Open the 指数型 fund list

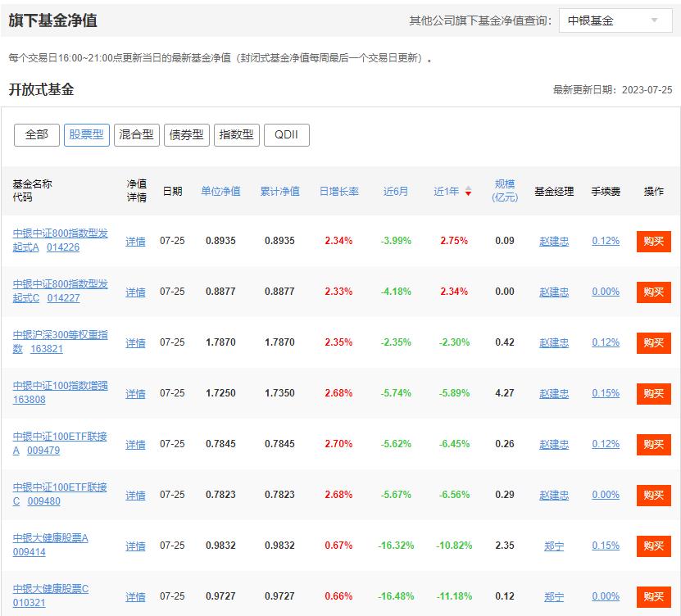237,134
